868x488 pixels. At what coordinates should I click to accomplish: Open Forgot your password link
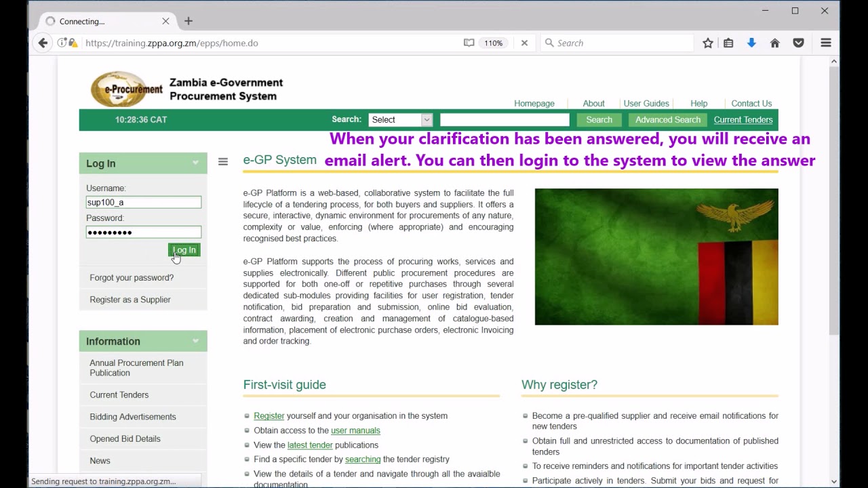tap(132, 278)
